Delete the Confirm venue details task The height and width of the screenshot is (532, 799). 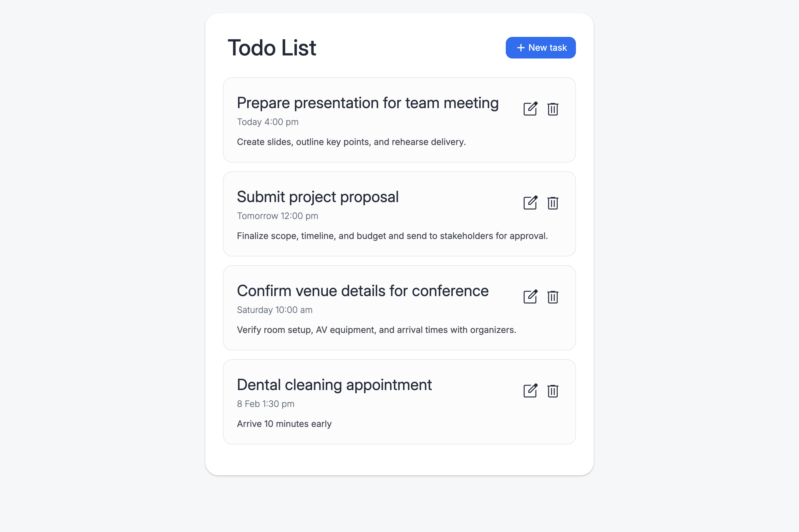point(552,297)
